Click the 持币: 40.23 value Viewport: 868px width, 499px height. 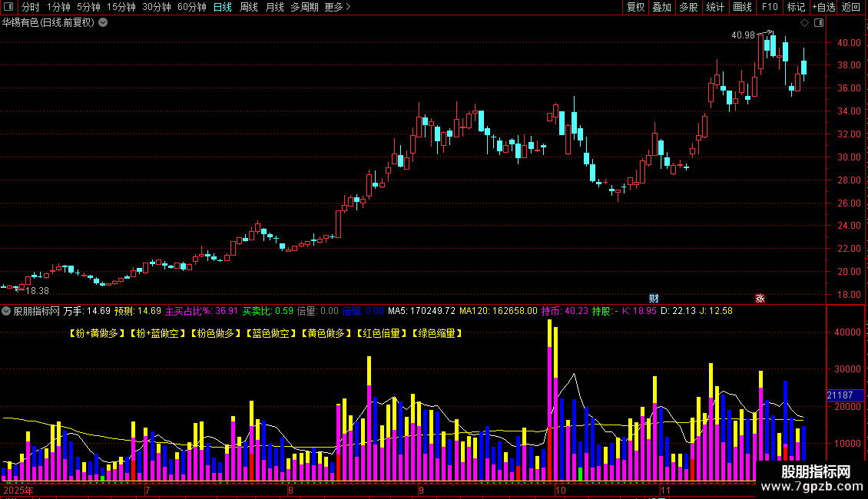click(x=565, y=311)
